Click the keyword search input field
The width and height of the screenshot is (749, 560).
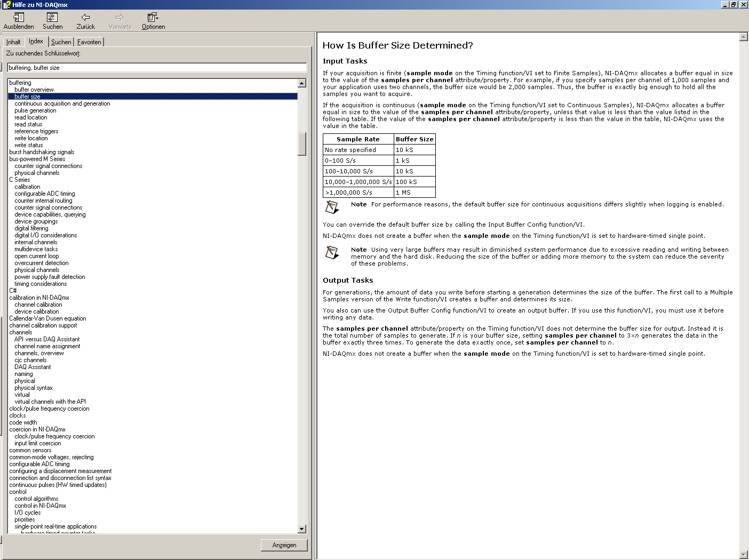pyautogui.click(x=157, y=68)
